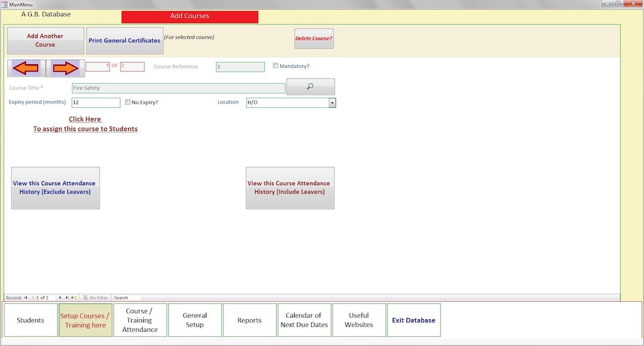Click the new record icon in record navigator

tap(73, 297)
